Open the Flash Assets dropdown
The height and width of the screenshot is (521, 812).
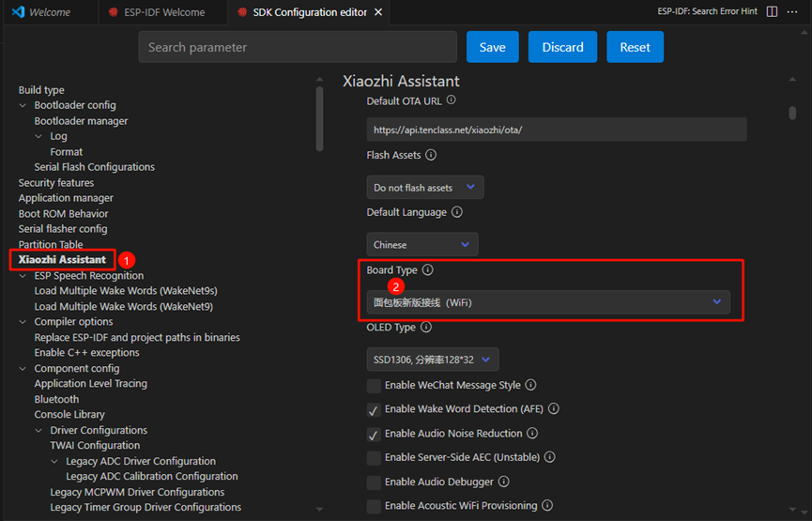click(425, 187)
